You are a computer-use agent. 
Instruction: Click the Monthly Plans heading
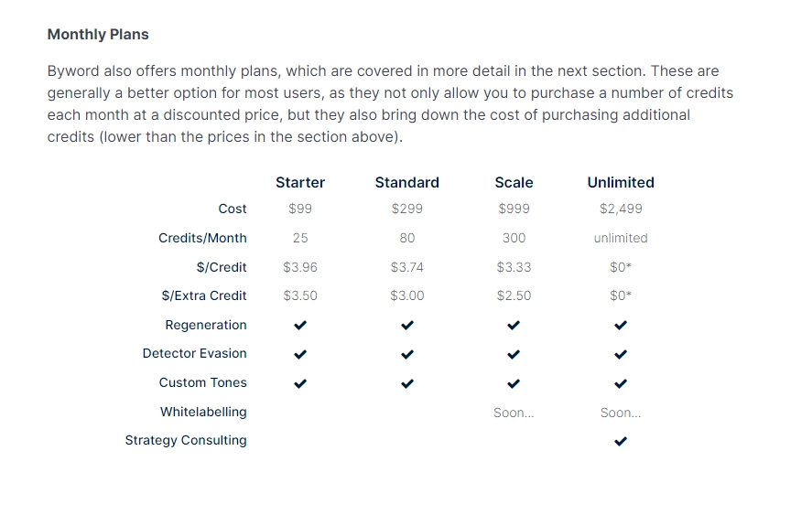point(98,35)
